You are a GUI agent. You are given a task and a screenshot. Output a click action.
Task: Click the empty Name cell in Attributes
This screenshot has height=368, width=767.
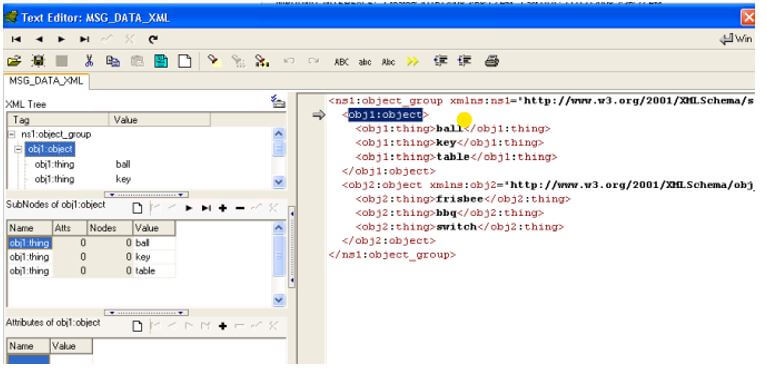[x=28, y=360]
